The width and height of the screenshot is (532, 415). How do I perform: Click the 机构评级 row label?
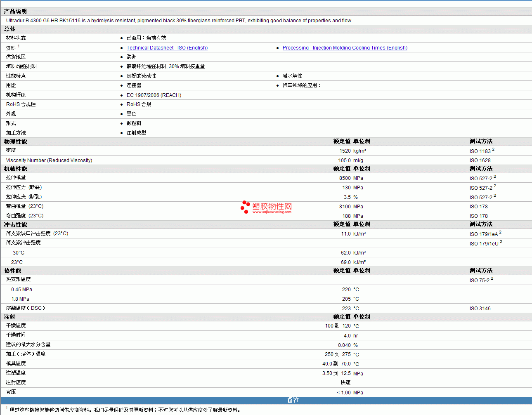(x=16, y=95)
